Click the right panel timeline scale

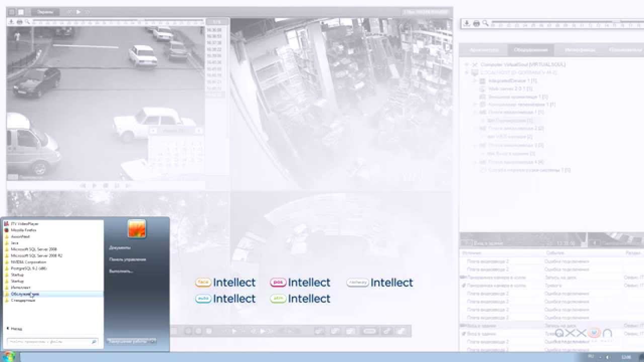coord(567,24)
